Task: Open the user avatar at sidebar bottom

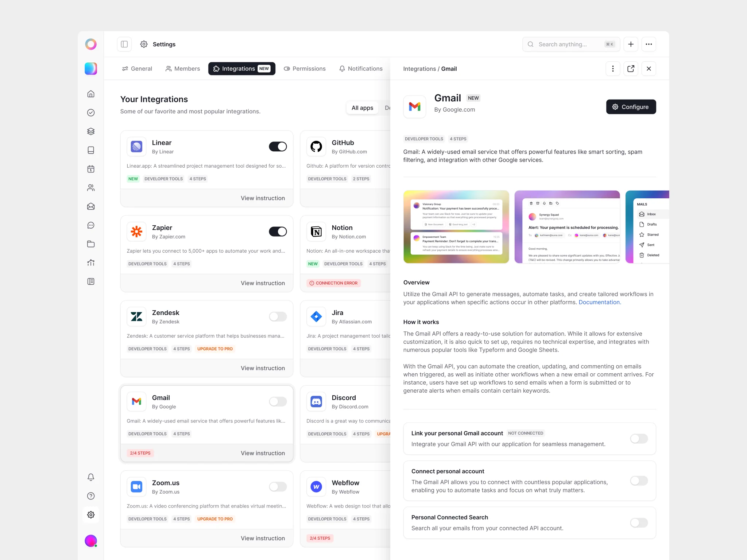Action: [91, 541]
